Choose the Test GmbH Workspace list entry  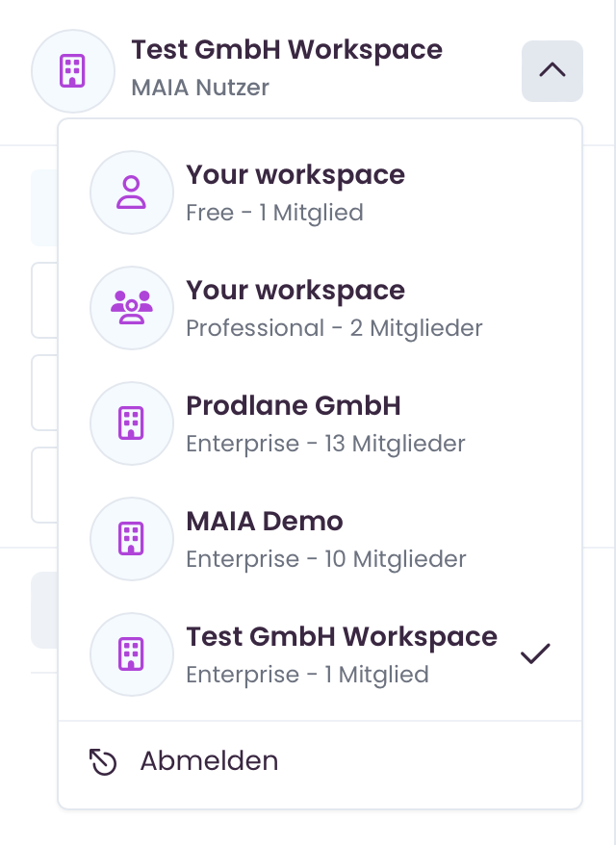click(x=321, y=653)
